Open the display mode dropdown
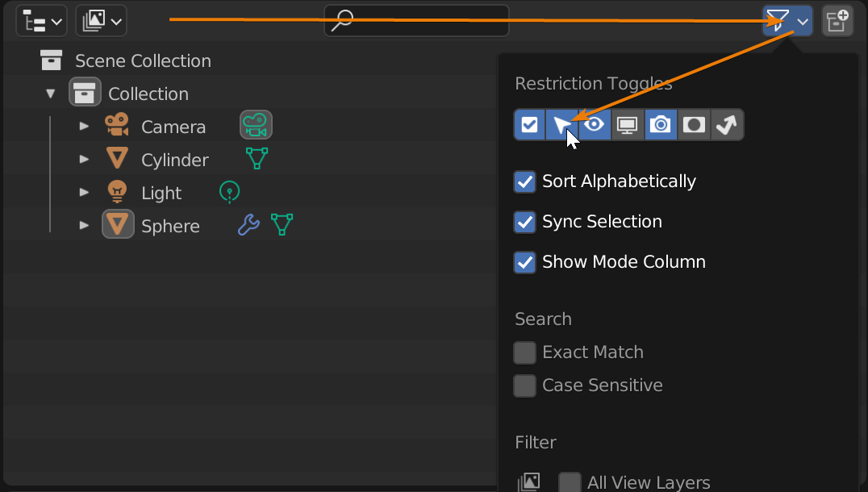 101,21
